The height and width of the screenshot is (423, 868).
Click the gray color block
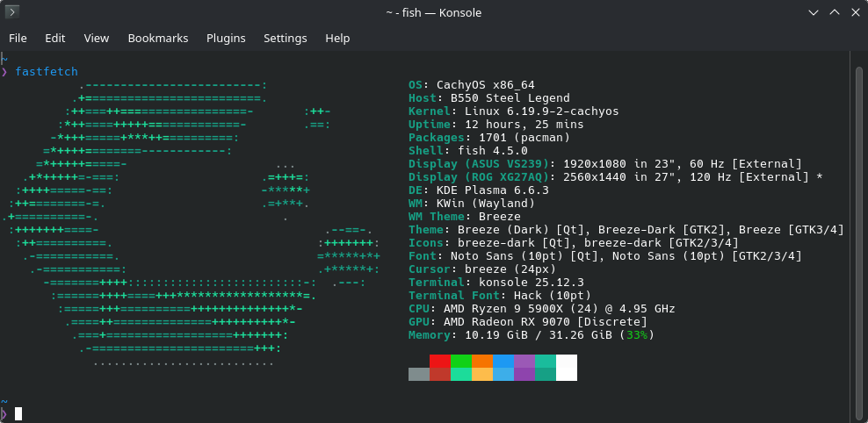coord(419,375)
